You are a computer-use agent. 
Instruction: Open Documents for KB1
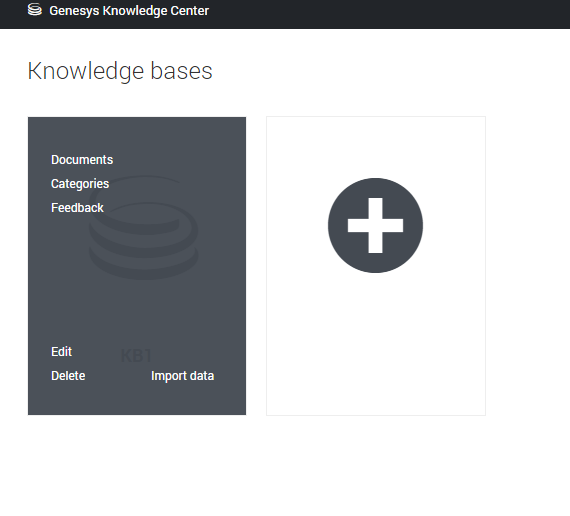pos(82,160)
